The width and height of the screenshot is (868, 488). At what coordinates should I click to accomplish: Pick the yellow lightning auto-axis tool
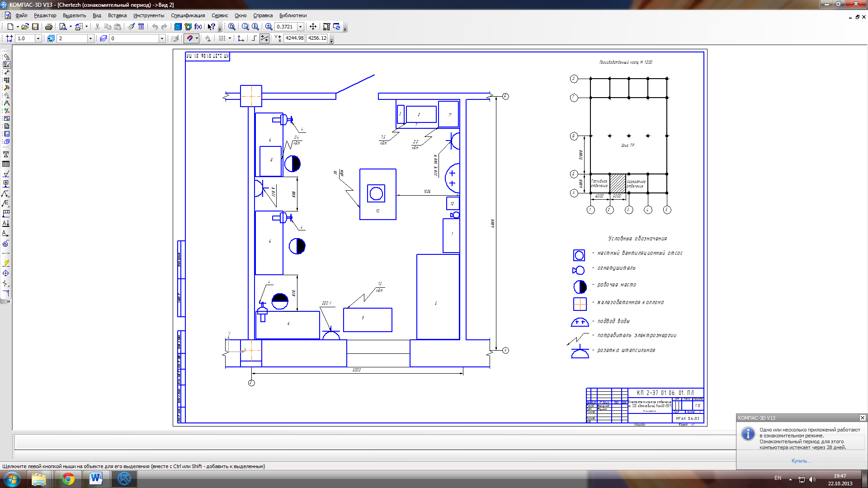tap(6, 263)
